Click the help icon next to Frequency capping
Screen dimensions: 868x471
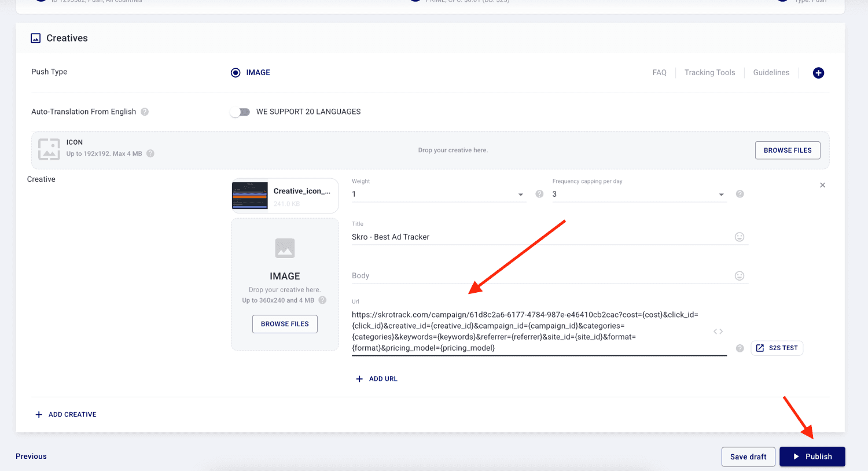[740, 194]
